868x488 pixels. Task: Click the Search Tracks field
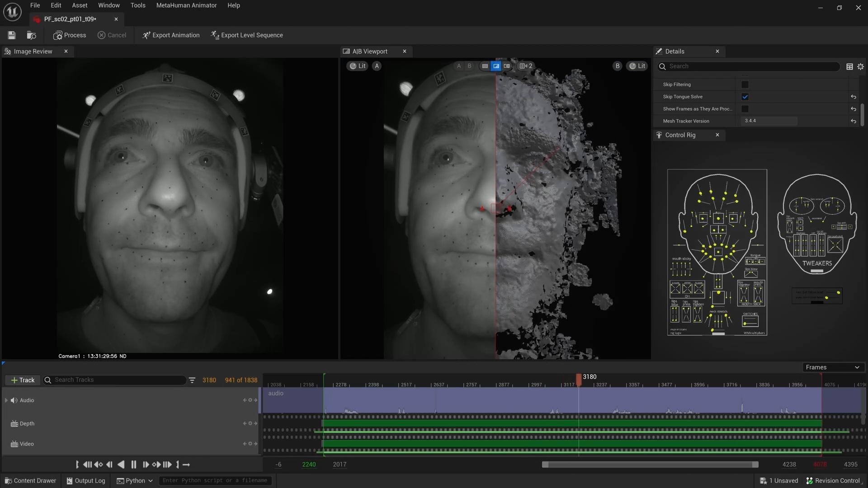coord(115,380)
